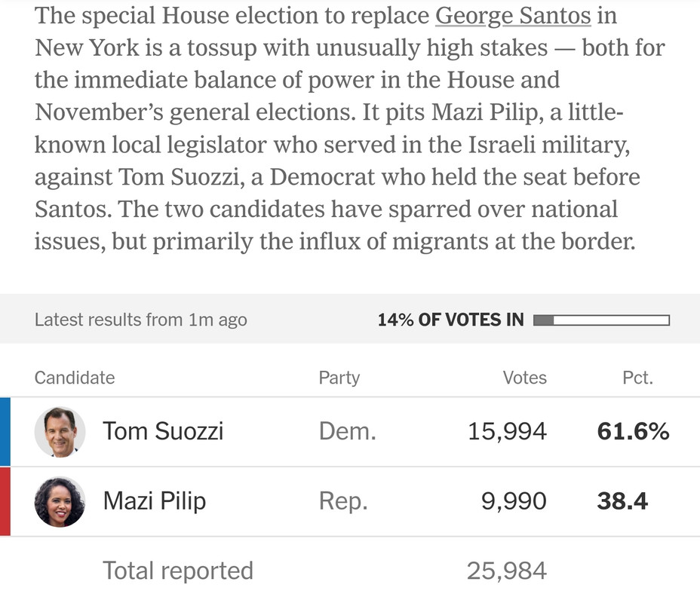Click the red Republican color bar
700x603 pixels.
coord(5,501)
